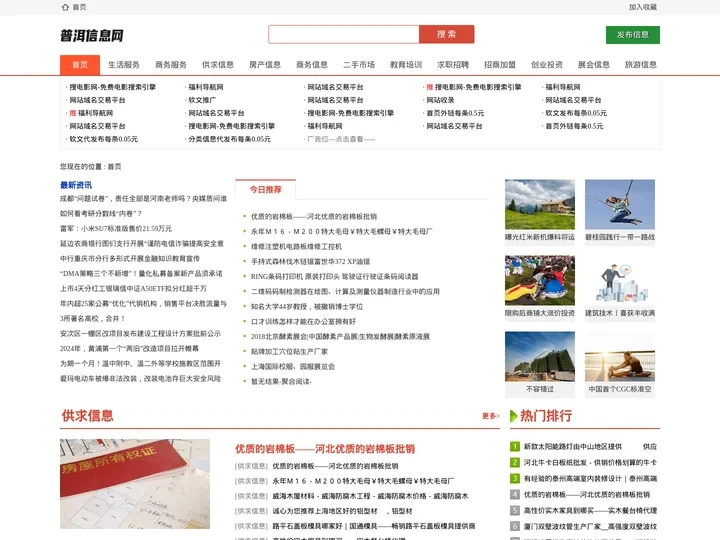Click the 房屋所有权证 photo thumbnail
Screen dimensions: 720x540
coord(135,484)
